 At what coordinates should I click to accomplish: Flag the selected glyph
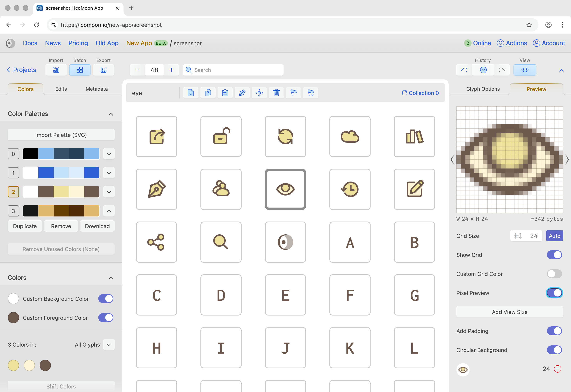[293, 93]
